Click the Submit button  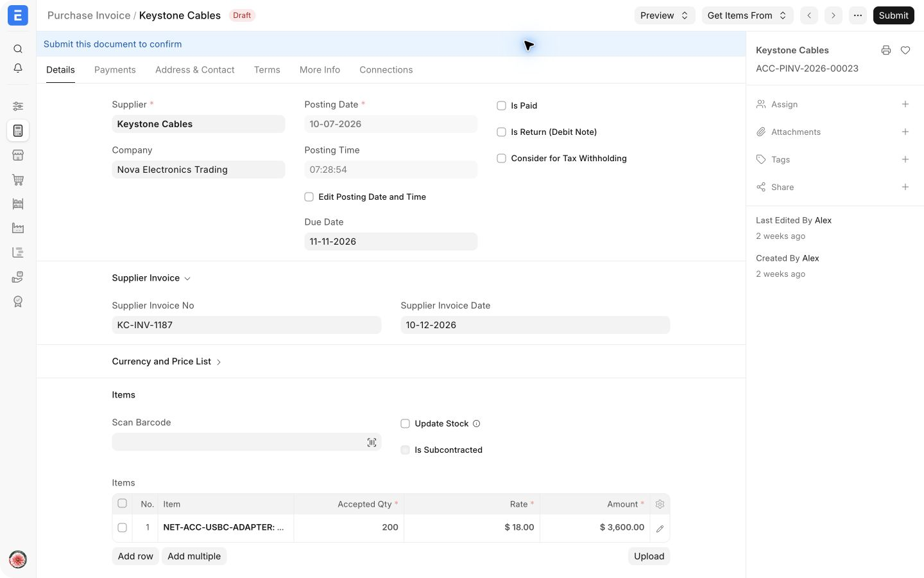click(894, 15)
